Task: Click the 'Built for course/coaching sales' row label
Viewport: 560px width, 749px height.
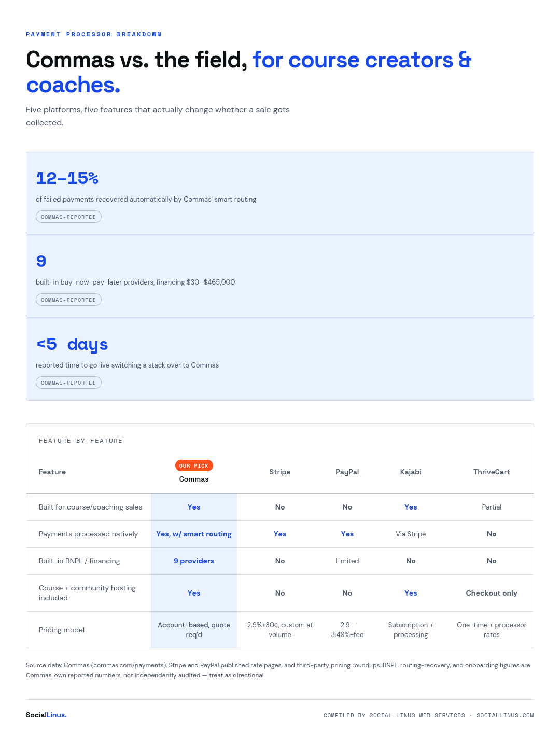Action: pos(90,507)
